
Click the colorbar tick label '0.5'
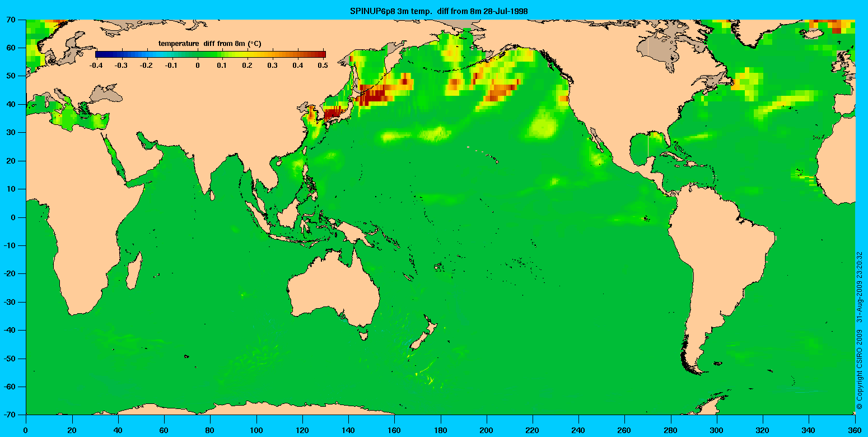point(322,65)
